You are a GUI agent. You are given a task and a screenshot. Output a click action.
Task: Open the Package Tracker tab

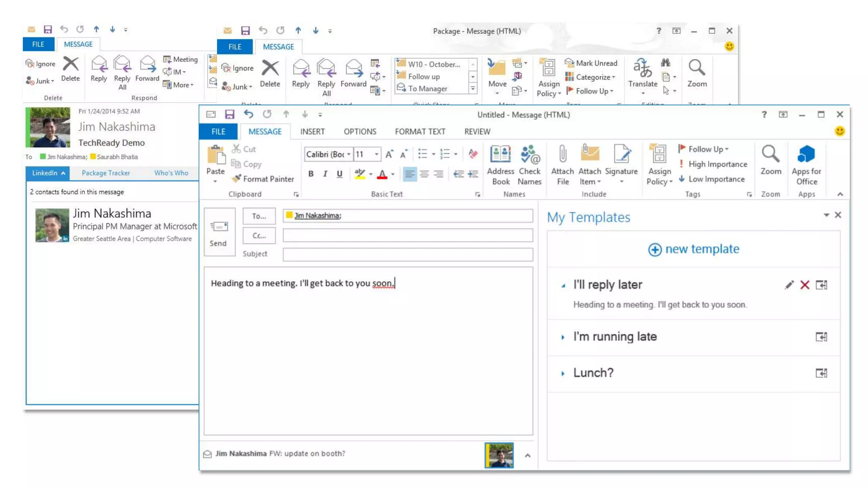tap(106, 173)
